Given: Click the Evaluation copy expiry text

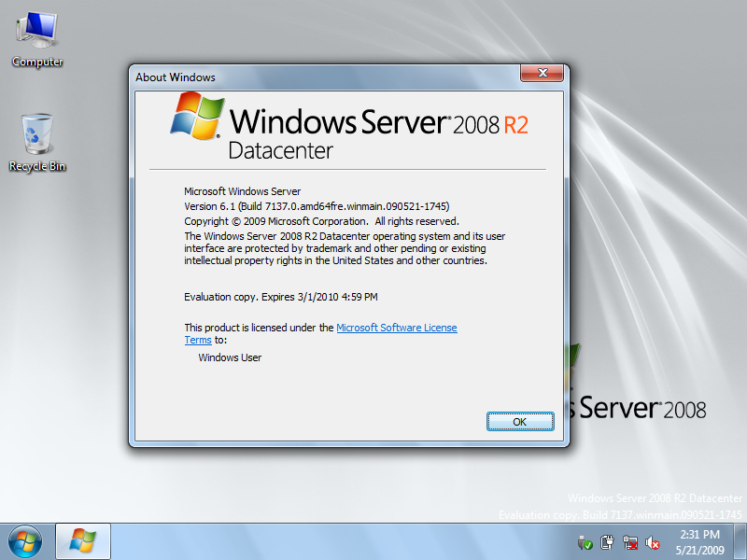Looking at the screenshot, I should 281,297.
